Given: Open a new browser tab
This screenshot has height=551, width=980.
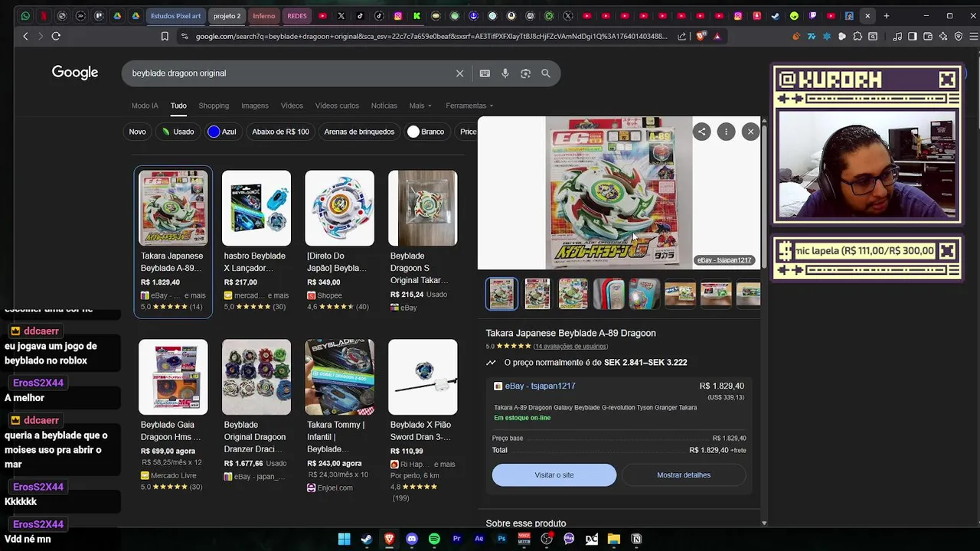Looking at the screenshot, I should click(x=887, y=15).
